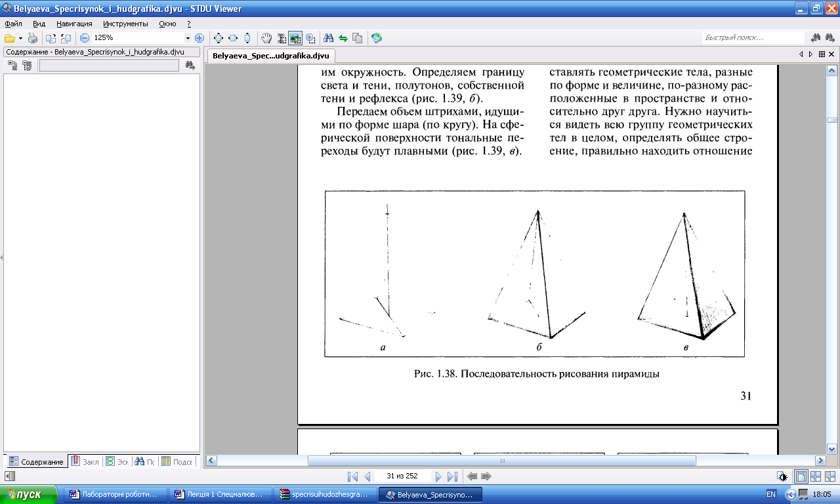Viewport: 840px width, 504px height.
Task: Open the 125% zoom level dropdown
Action: coord(188,38)
